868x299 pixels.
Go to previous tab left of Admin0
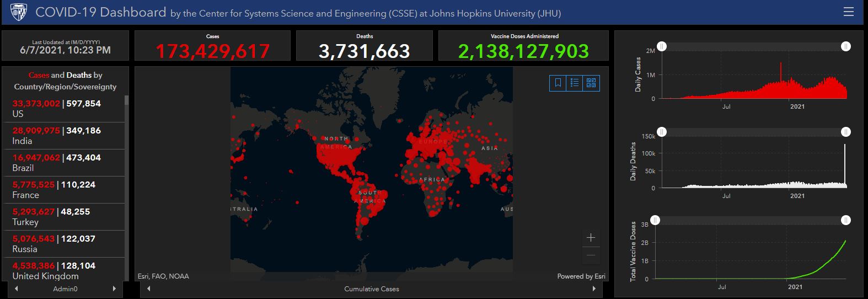pos(17,289)
